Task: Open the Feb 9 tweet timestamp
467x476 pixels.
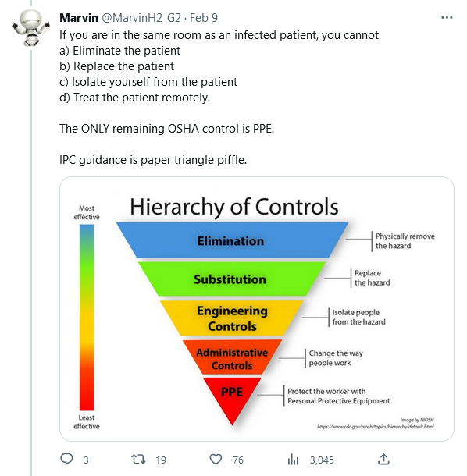Action: [204, 18]
